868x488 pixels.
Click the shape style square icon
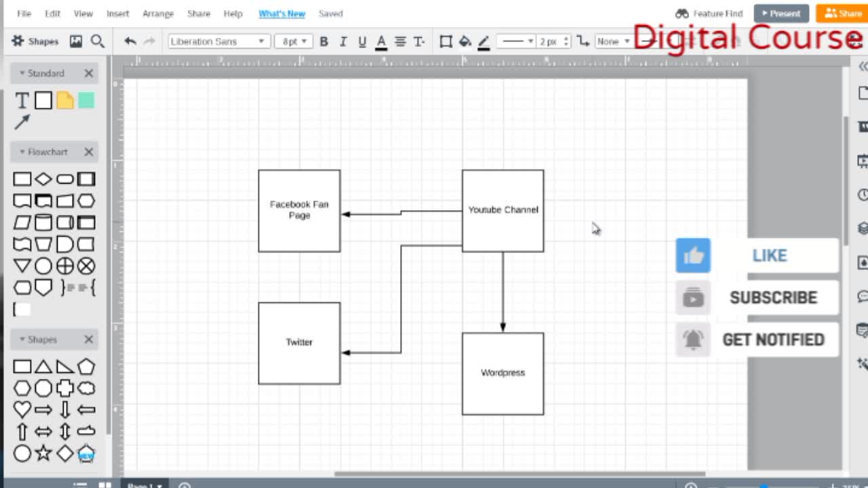(x=446, y=41)
